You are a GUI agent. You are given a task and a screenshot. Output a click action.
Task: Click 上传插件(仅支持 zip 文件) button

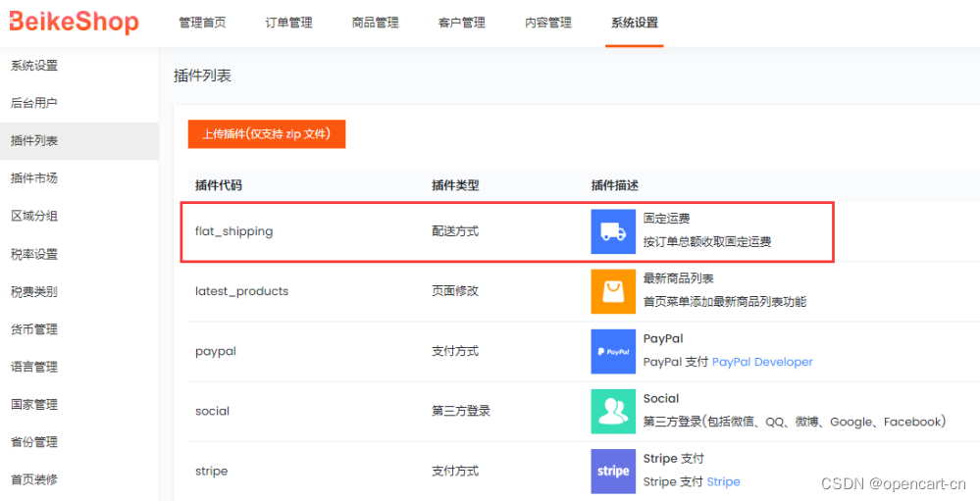pos(266,134)
